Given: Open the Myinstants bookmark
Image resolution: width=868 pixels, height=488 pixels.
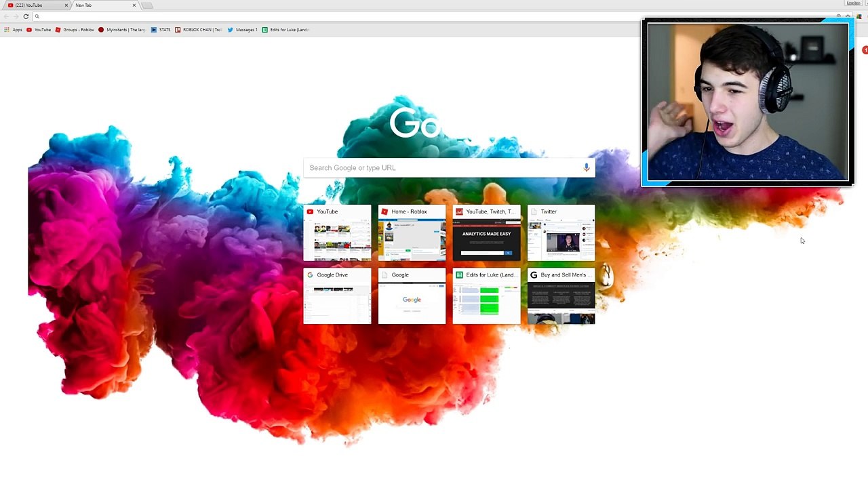Looking at the screenshot, I should [122, 30].
